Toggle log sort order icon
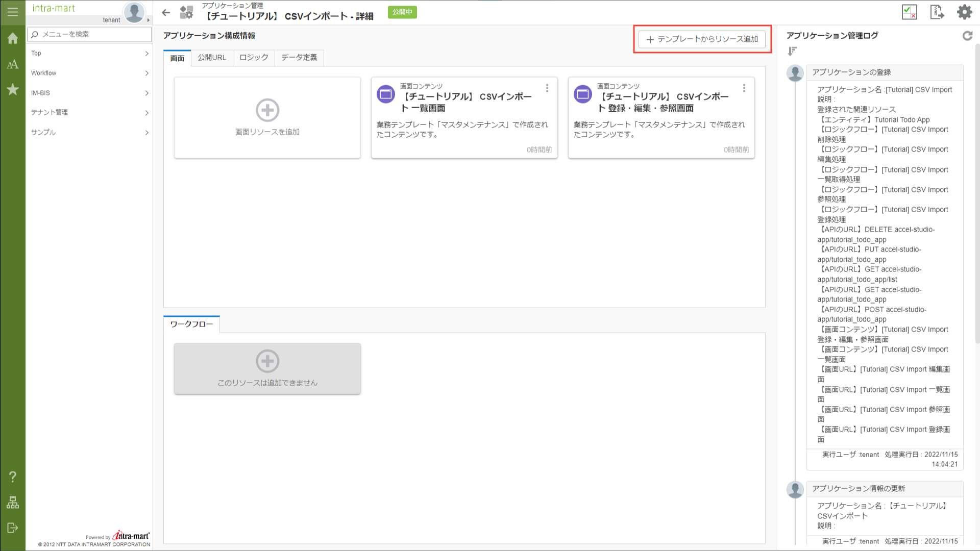980x551 pixels. pos(792,51)
